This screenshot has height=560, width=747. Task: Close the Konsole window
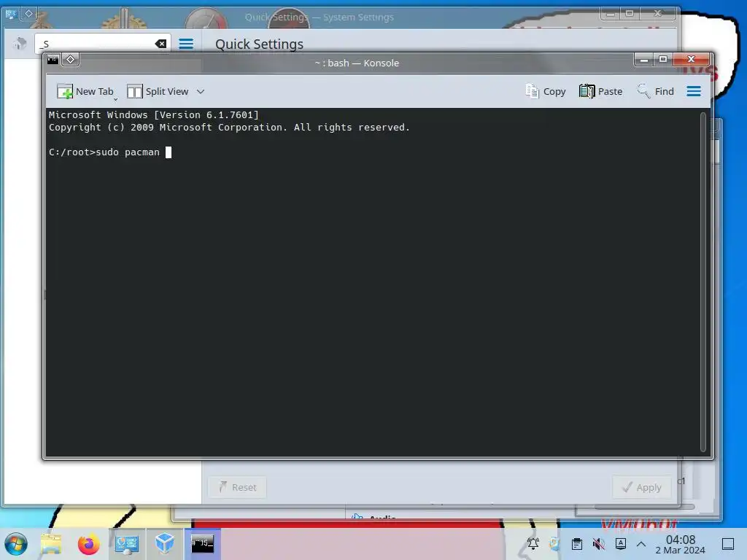coord(692,60)
